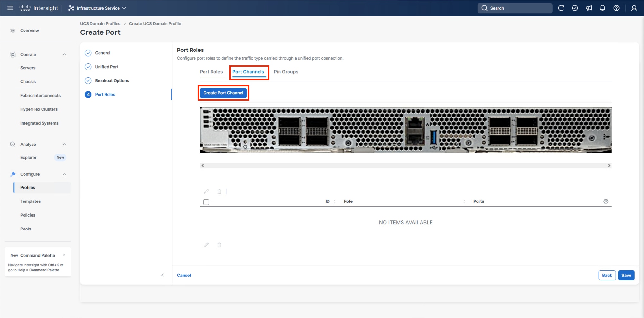The height and width of the screenshot is (318, 644).
Task: Switch to the Port Roles tab
Action: (x=211, y=72)
